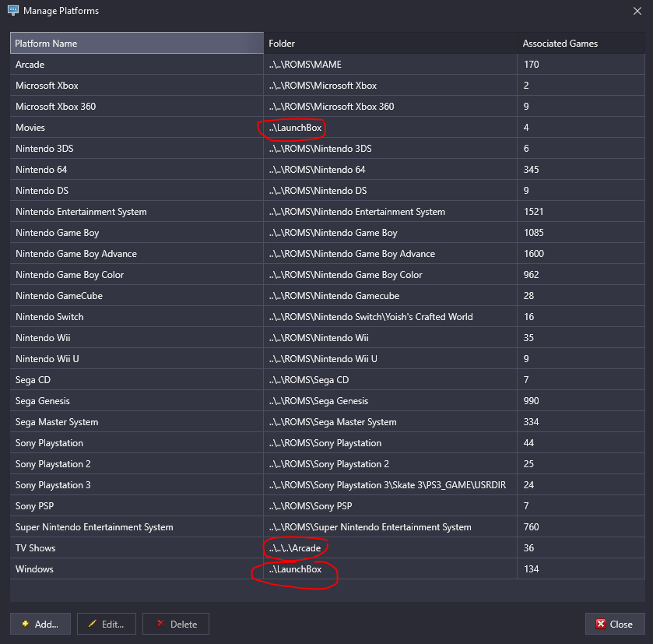Image resolution: width=653 pixels, height=644 pixels.
Task: Close the Manage Platforms dialog with X
Action: click(x=637, y=11)
